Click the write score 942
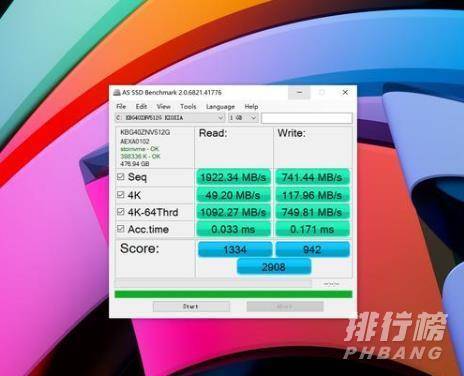This screenshot has height=376, width=464. pyautogui.click(x=312, y=249)
